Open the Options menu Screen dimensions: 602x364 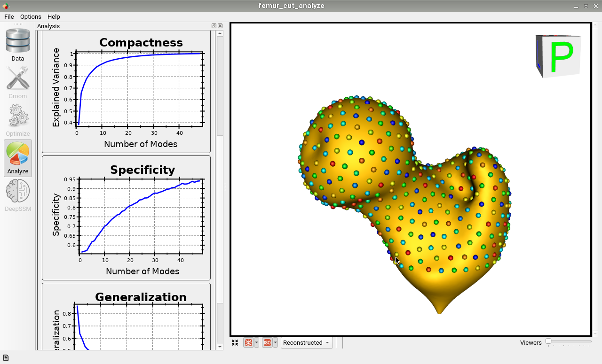click(x=31, y=16)
